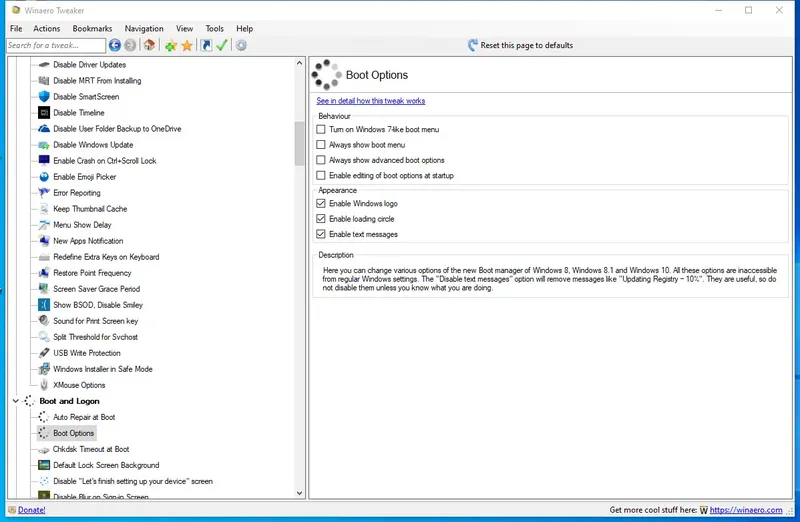The width and height of the screenshot is (800, 522).
Task: Open the Actions menu
Action: point(46,29)
